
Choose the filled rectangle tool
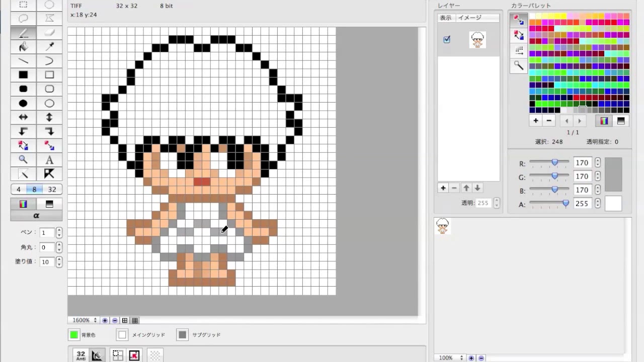[23, 75]
